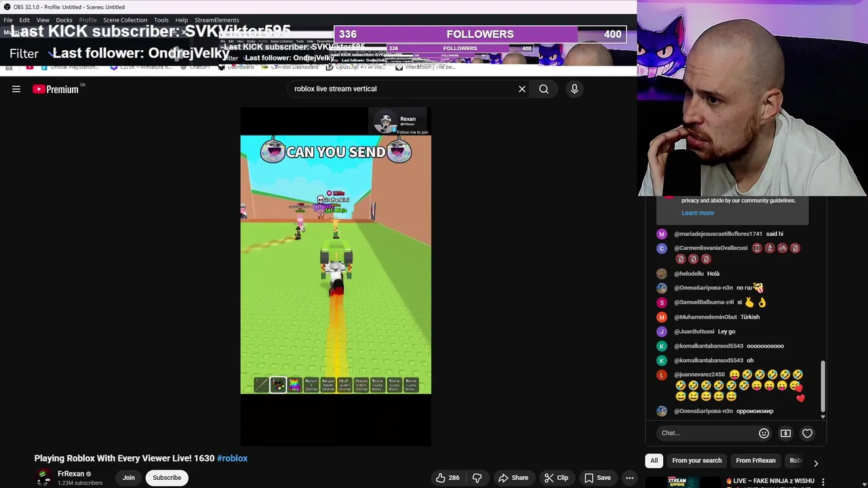
Task: Send a heart reaction in chat
Action: 807,433
